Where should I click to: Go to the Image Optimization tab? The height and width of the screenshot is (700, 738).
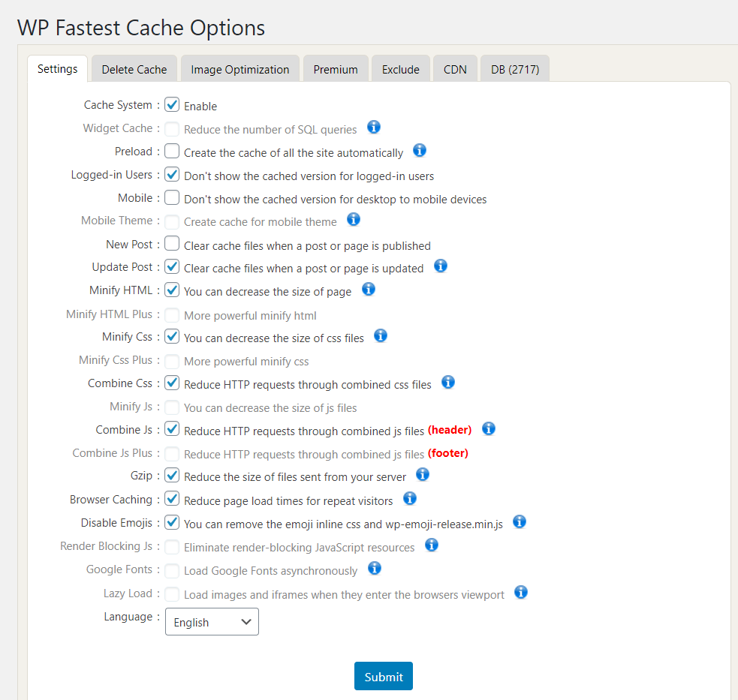pos(240,69)
